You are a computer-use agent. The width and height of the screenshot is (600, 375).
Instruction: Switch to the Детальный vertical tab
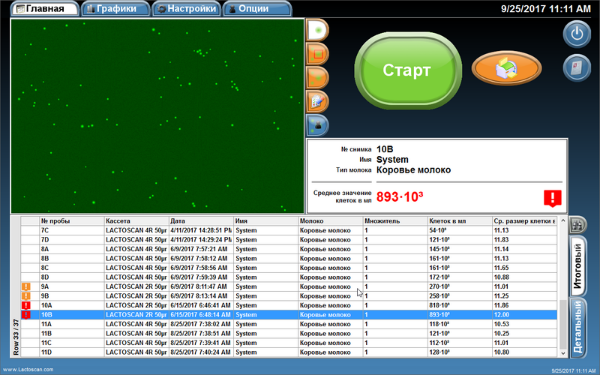578,327
